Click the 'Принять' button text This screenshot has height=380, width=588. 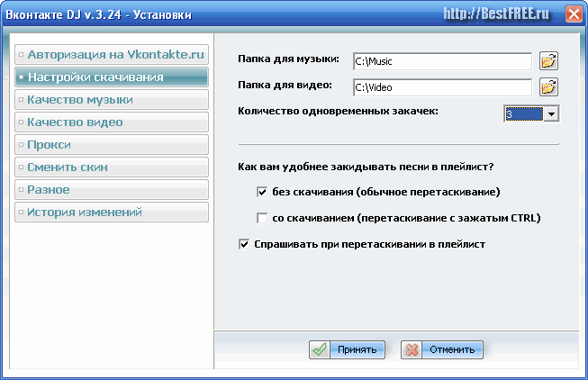pos(357,349)
